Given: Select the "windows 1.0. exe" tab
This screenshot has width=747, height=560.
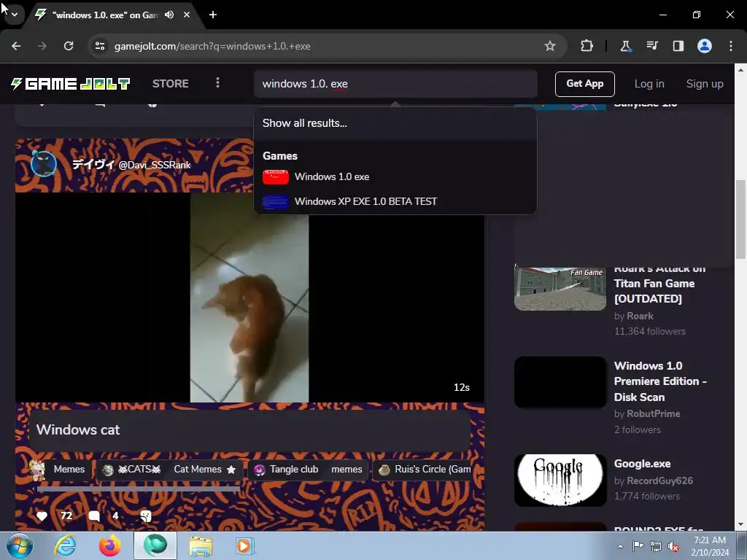Looking at the screenshot, I should click(104, 15).
